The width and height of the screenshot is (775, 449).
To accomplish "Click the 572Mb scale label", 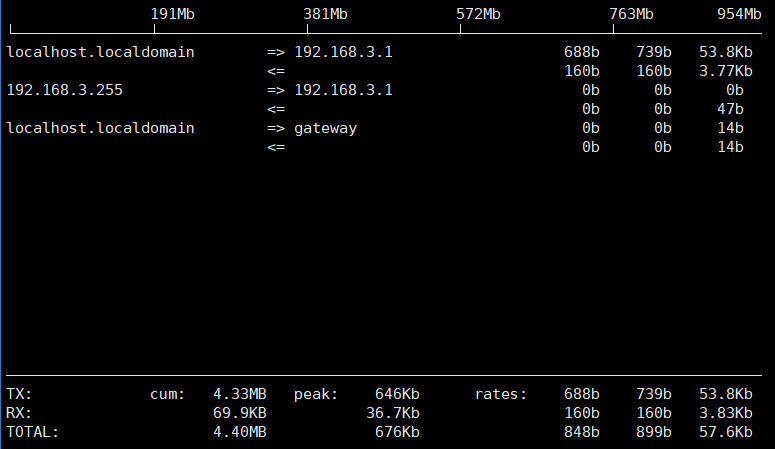I will [478, 14].
